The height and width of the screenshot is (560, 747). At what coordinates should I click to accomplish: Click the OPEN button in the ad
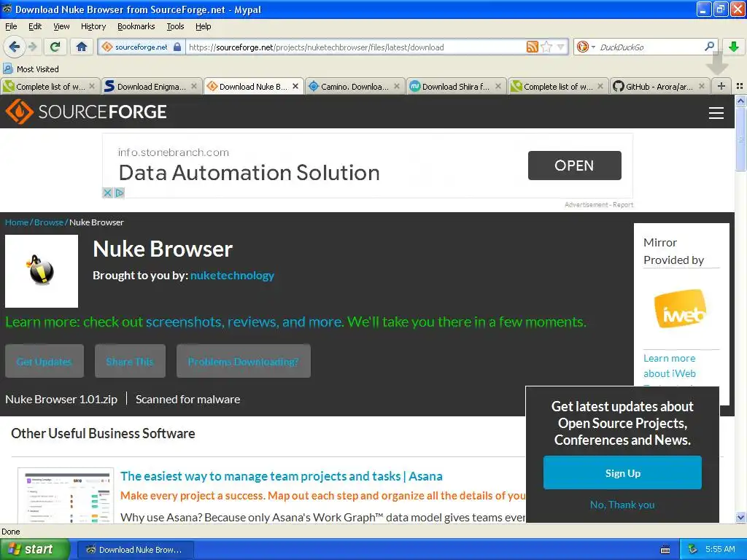tap(575, 166)
